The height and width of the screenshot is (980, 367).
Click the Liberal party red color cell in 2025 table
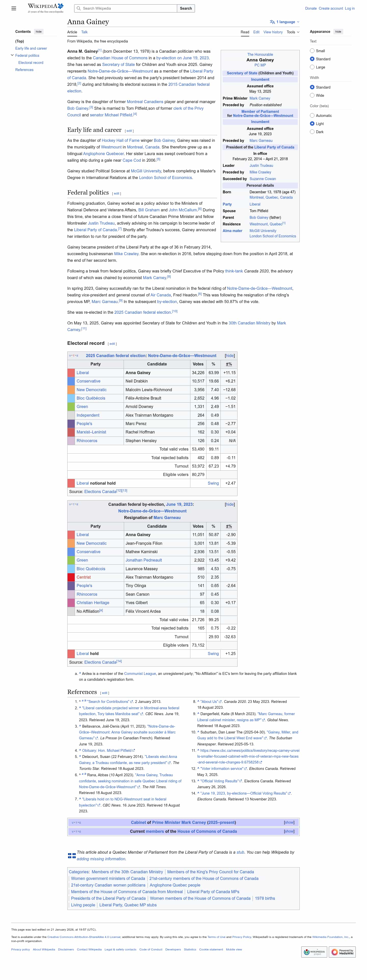pyautogui.click(x=71, y=373)
